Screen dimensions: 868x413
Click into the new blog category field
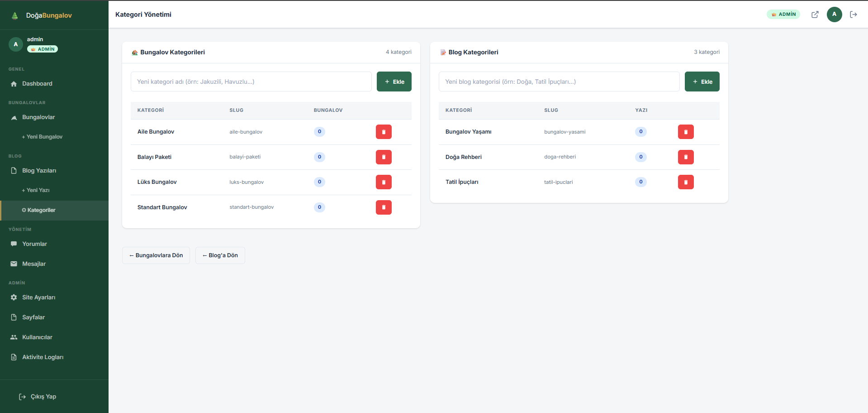tap(559, 82)
